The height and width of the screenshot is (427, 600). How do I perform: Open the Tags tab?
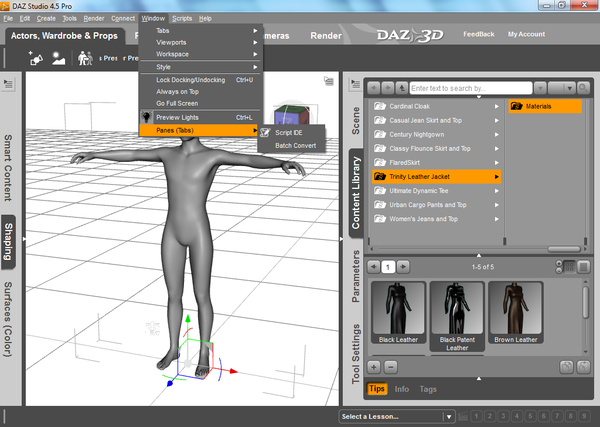click(428, 389)
